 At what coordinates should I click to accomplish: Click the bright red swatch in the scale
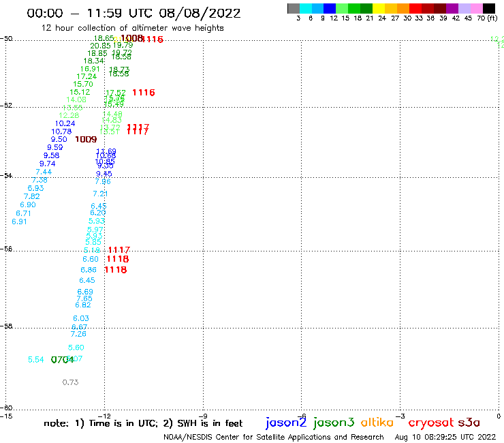(415, 8)
